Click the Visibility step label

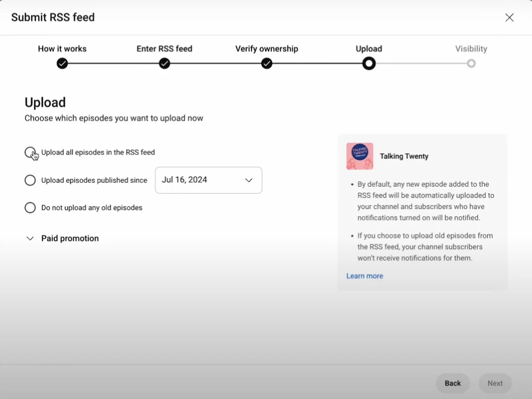pyautogui.click(x=471, y=48)
